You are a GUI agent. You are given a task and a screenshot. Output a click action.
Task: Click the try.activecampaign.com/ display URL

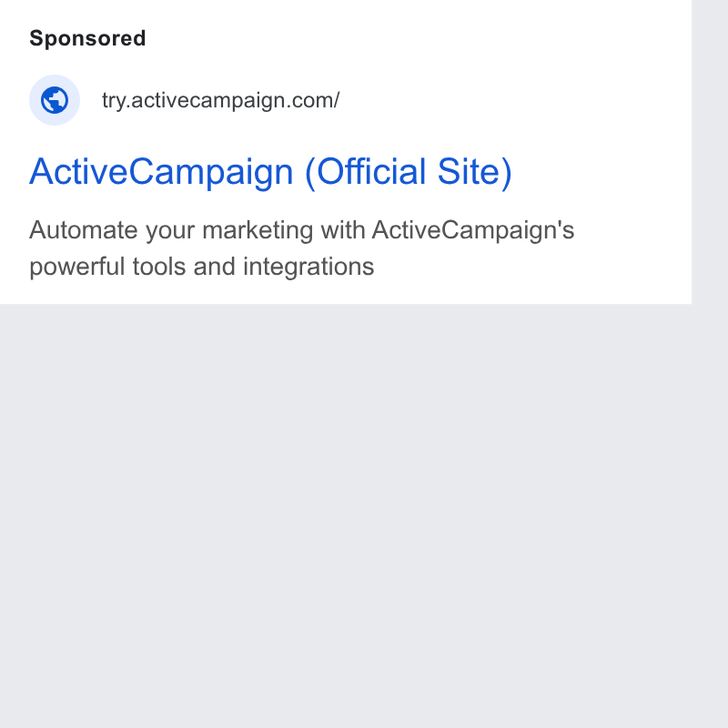point(221,100)
